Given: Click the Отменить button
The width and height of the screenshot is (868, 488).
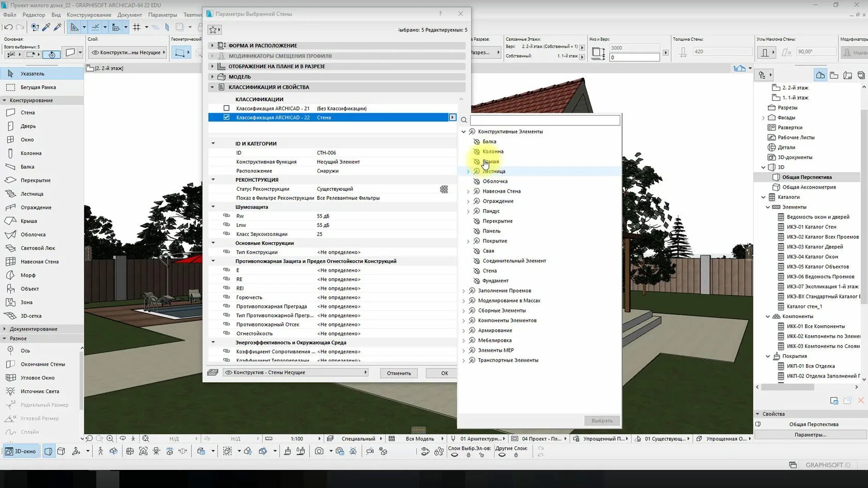Looking at the screenshot, I should [x=399, y=373].
